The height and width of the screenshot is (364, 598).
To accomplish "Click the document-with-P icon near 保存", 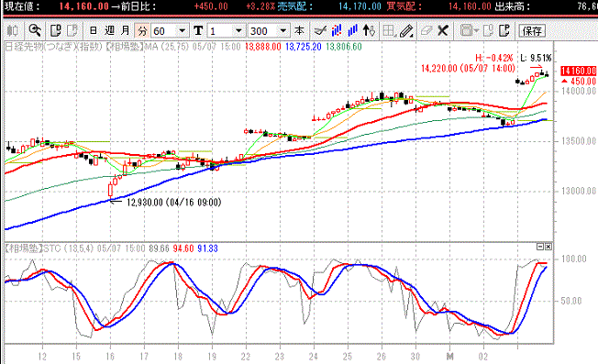I will pos(504,30).
